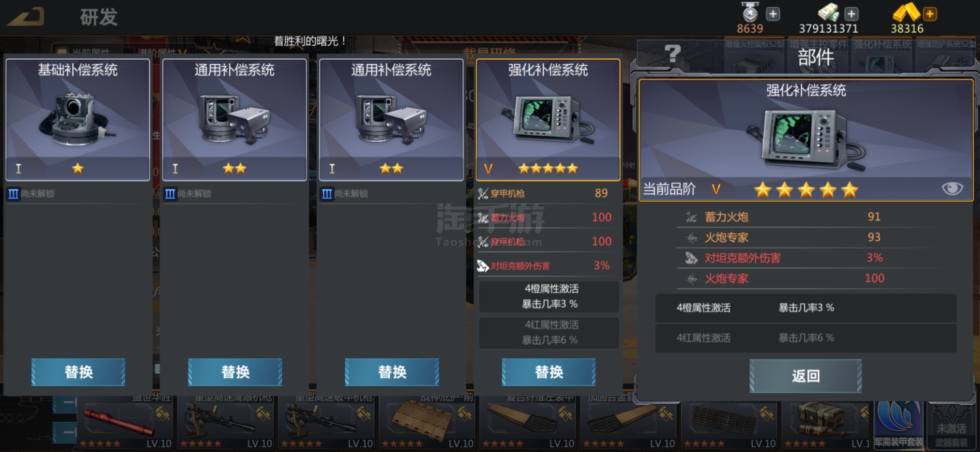Click the back arrow icon beside 研发
The image size is (980, 452).
coord(27,17)
